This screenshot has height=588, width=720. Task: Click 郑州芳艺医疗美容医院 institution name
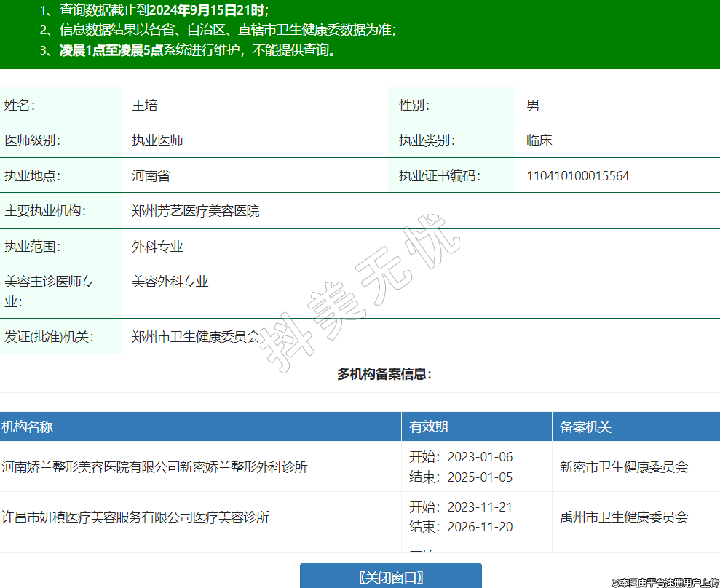click(x=196, y=211)
